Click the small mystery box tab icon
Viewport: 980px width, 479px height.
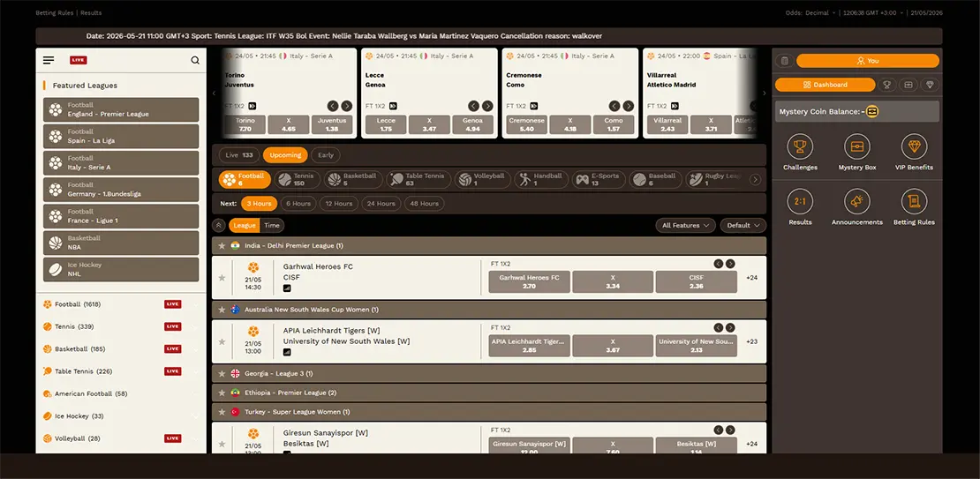tap(908, 85)
